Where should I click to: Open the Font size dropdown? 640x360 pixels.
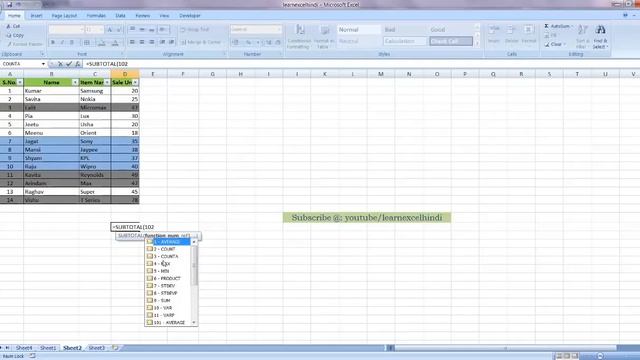[x=101, y=29]
